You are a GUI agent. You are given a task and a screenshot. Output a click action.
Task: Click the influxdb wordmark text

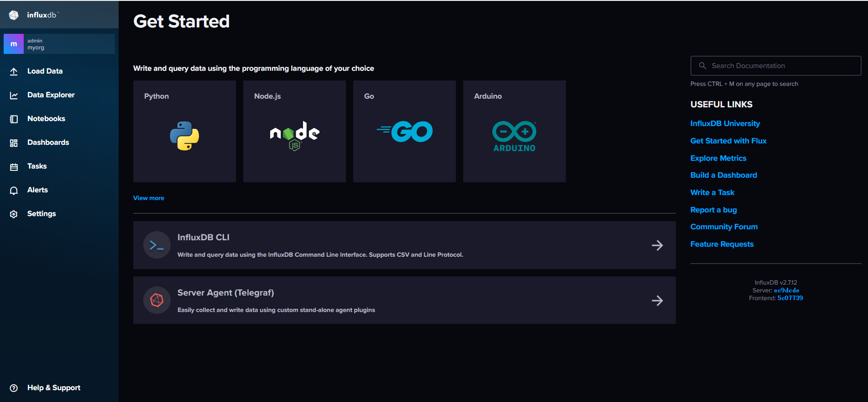click(x=42, y=15)
